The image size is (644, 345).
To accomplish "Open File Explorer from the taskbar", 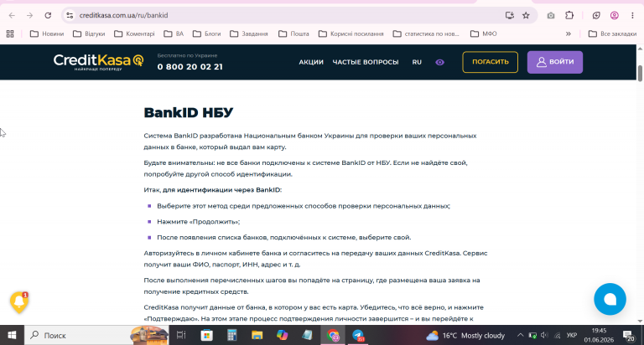I will [257, 335].
